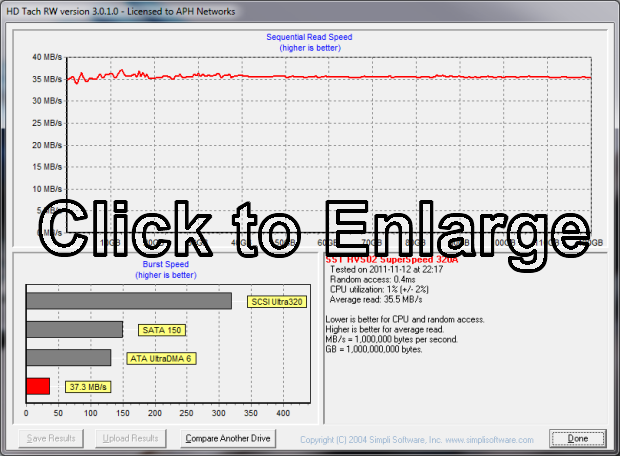Click the Save Results button

coord(50,438)
